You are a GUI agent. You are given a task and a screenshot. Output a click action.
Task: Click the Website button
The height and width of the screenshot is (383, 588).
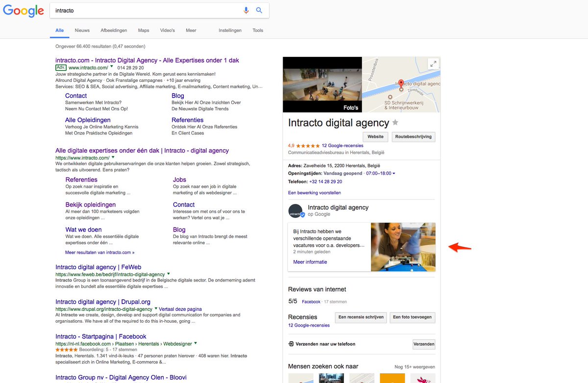376,137
